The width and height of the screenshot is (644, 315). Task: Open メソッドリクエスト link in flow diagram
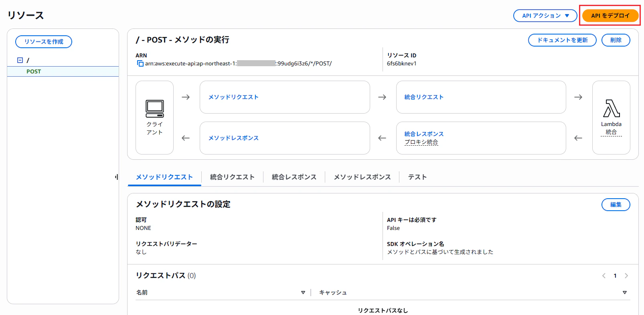tap(233, 97)
